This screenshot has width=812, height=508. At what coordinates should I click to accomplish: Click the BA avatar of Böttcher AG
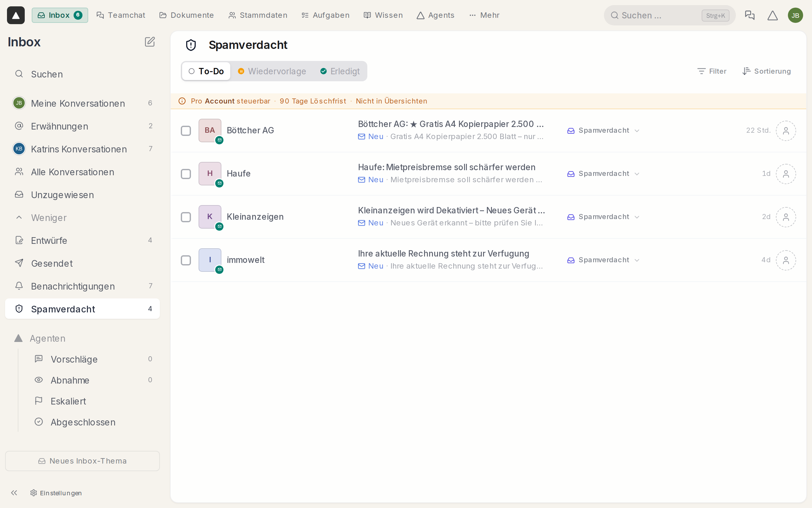click(210, 130)
